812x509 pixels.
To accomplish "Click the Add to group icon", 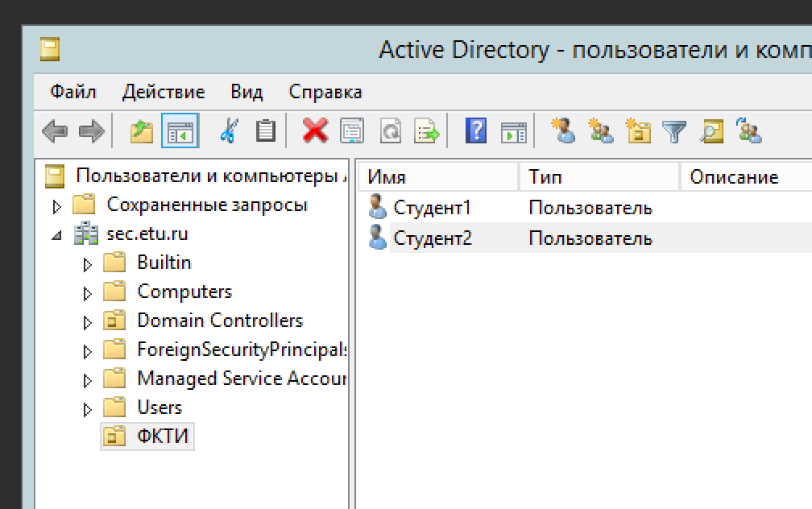I will [x=749, y=130].
